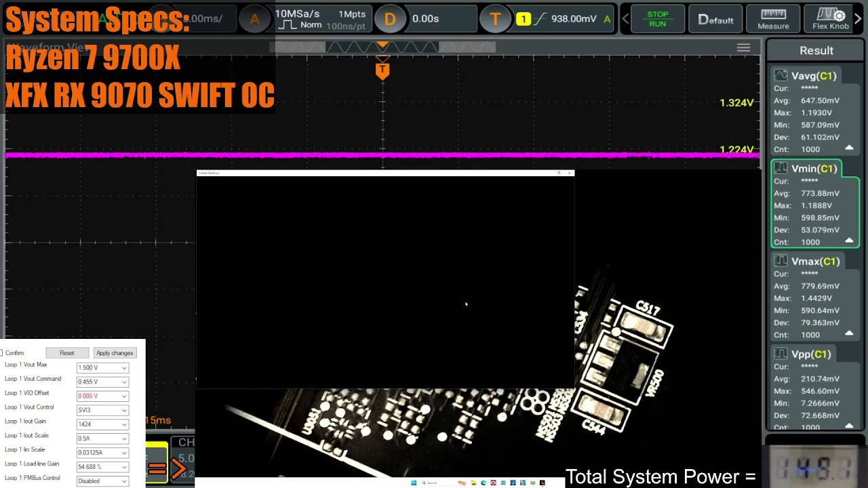Click the orange equals icon in yellow channel box
Screen dimensions: 868x488
coord(157,468)
